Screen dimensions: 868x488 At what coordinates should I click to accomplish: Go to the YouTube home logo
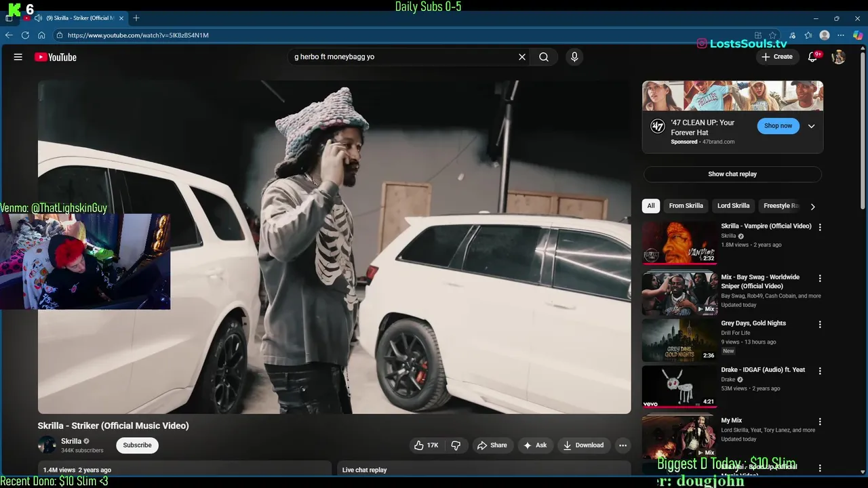pyautogui.click(x=56, y=57)
